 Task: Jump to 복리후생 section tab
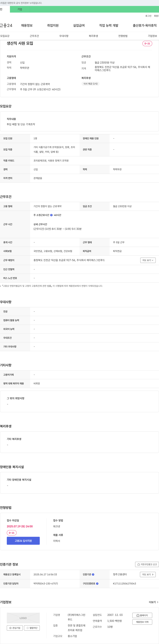[93, 36]
